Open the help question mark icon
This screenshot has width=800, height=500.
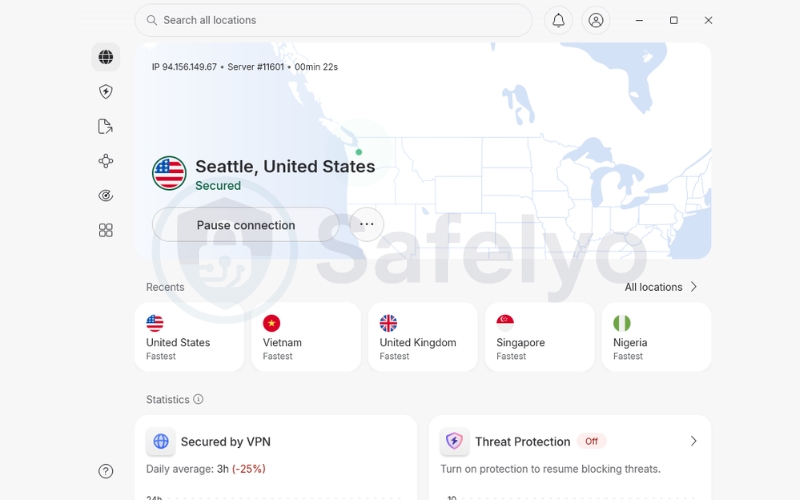click(x=106, y=471)
